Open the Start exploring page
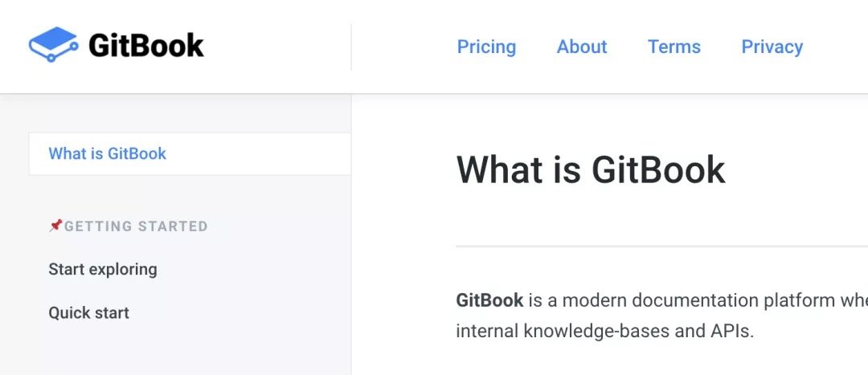 pos(103,269)
